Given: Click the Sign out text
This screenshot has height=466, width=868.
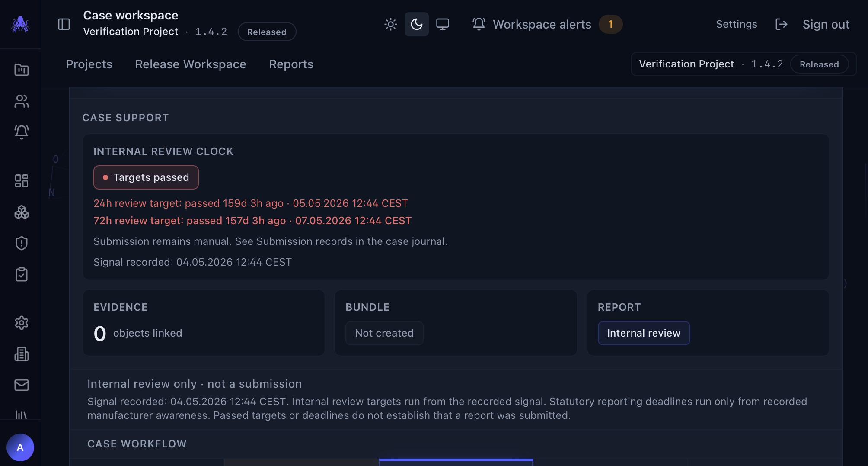Looking at the screenshot, I should pyautogui.click(x=826, y=24).
